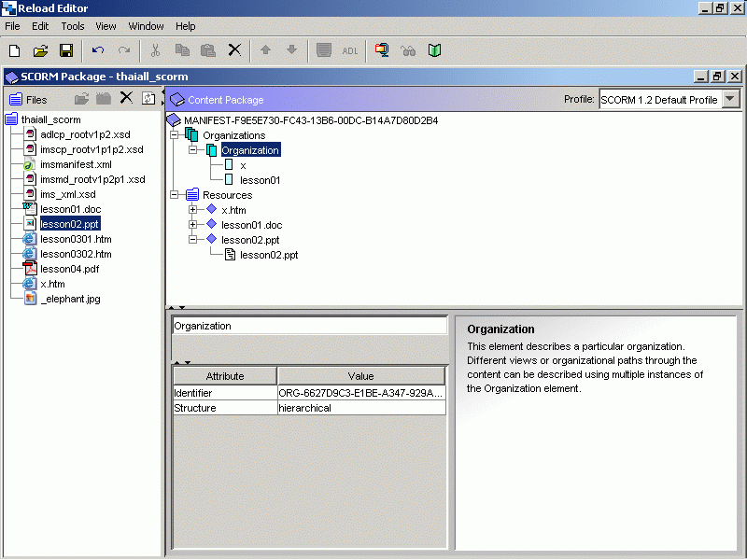Click the eyeglasses icon in toolbar

408,50
